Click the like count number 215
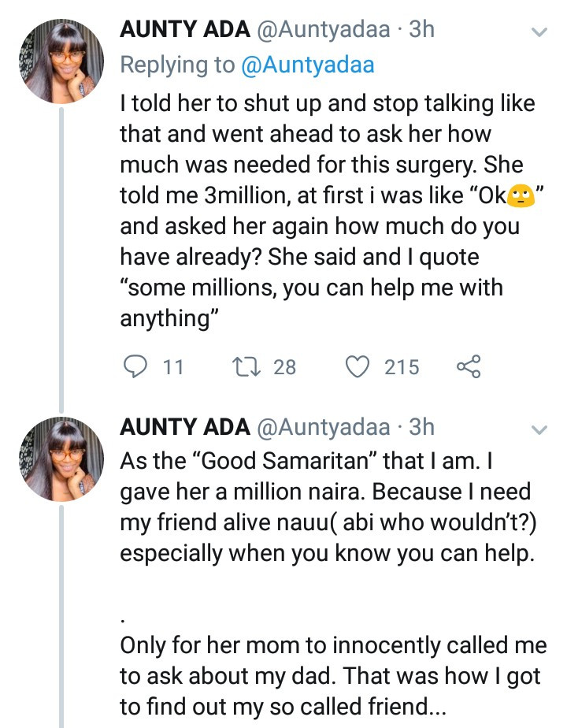567x728 pixels. point(402,367)
